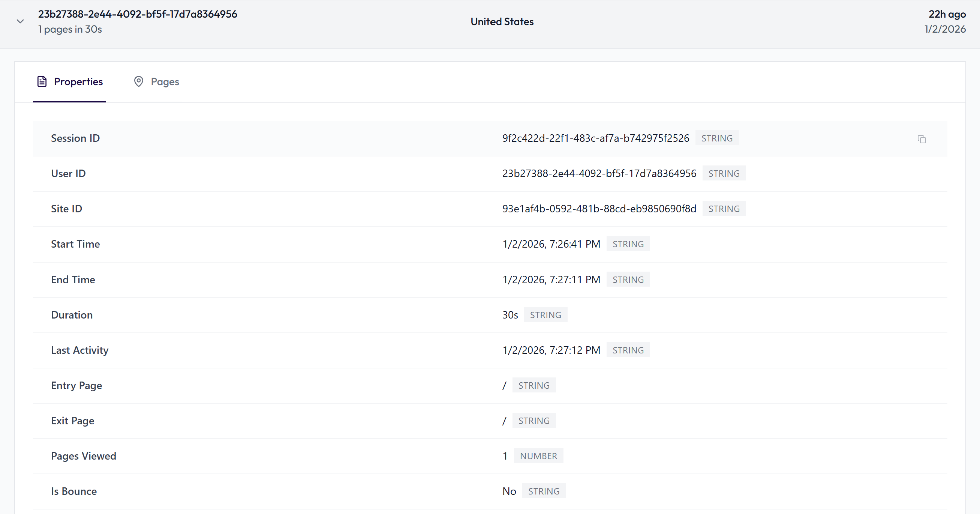Click the 1/2/2026 date in header

point(945,29)
